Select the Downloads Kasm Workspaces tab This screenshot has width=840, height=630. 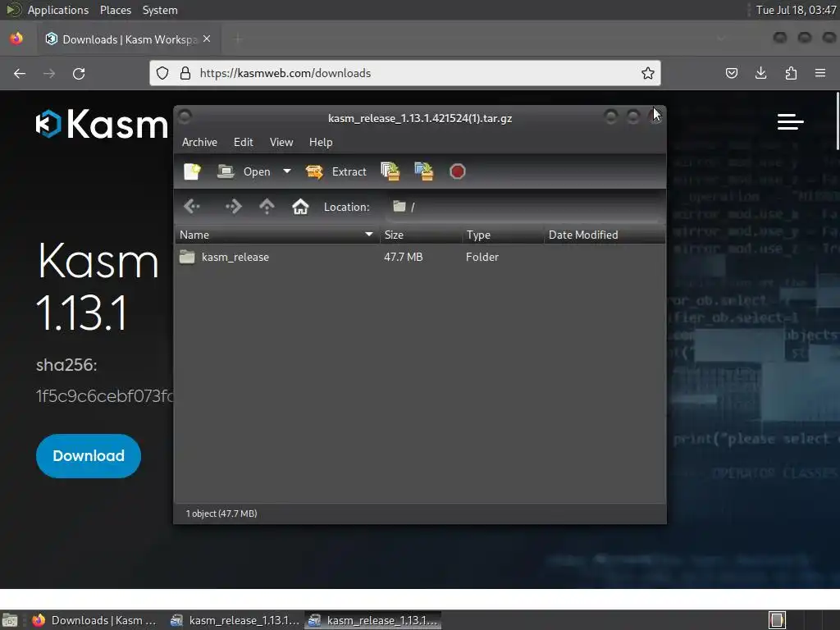[x=129, y=39]
